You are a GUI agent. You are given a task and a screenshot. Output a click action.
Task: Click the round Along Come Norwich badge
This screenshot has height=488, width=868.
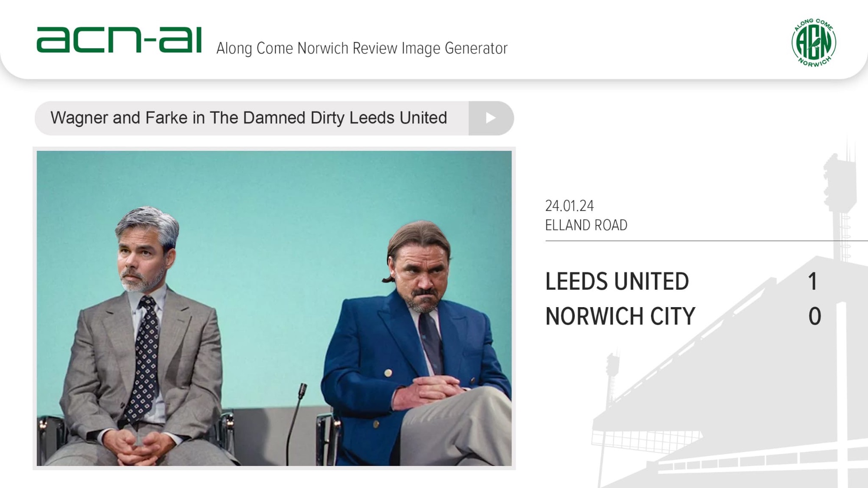[x=814, y=43]
